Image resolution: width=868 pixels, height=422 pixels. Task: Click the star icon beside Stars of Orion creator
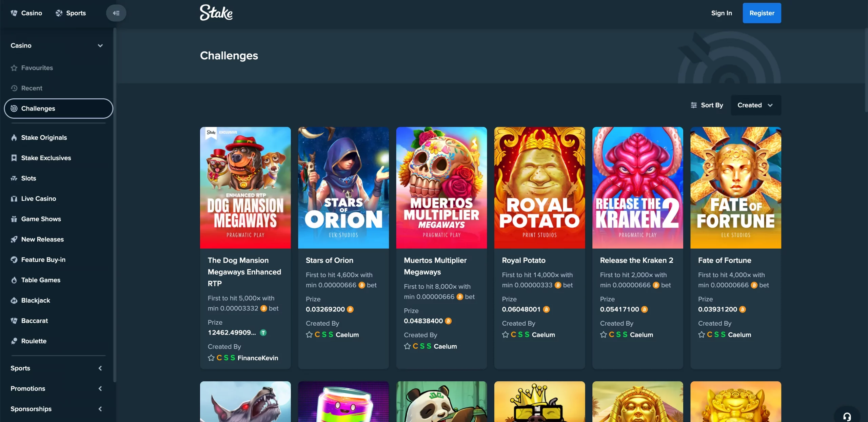pos(309,335)
